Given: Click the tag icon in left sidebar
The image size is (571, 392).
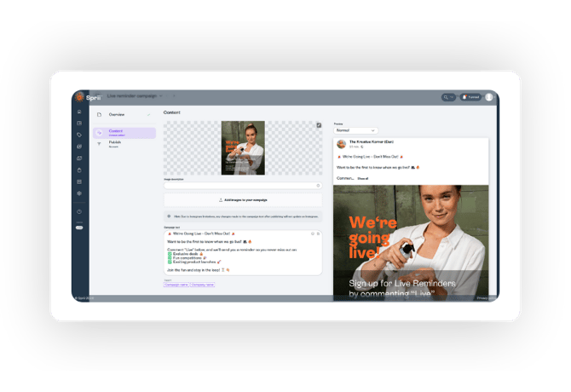Looking at the screenshot, I should click(x=79, y=135).
